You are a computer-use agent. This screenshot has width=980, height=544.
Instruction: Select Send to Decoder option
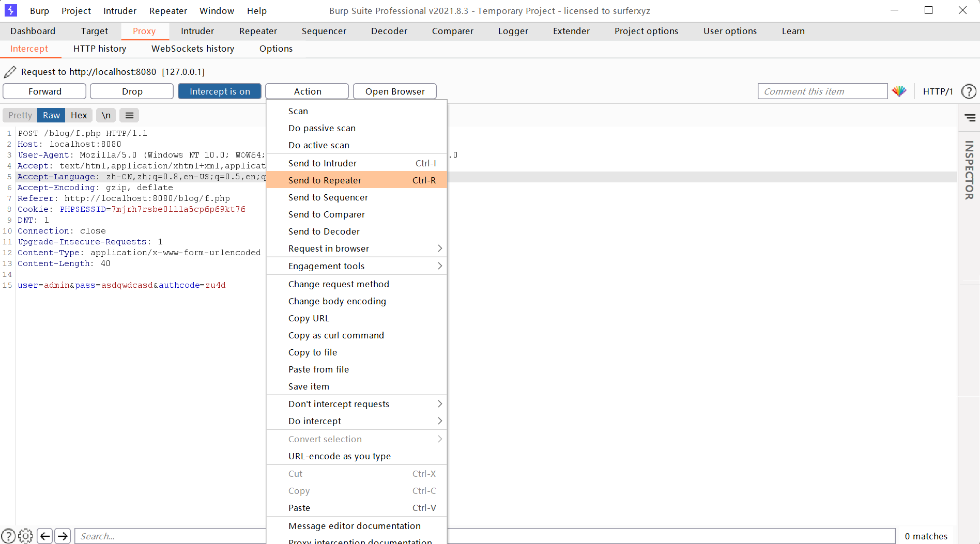[x=357, y=231]
